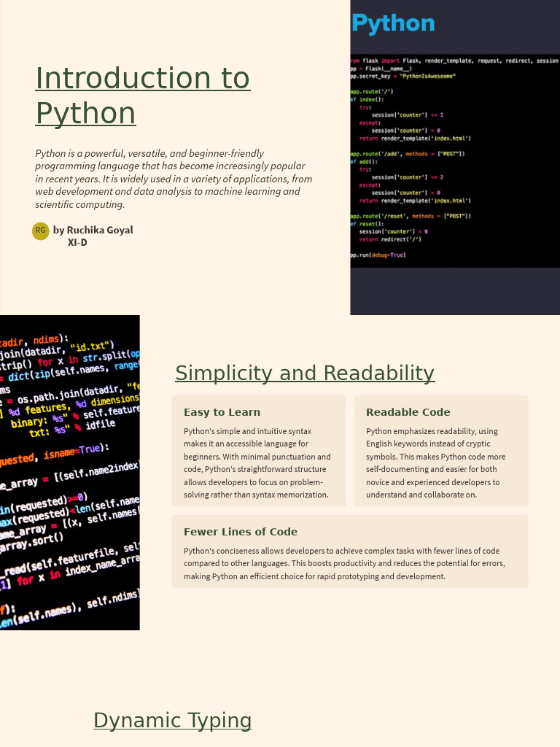Viewport: 560px width, 747px height.
Task: Click the blue 'Python' logo text in image
Action: click(x=393, y=24)
